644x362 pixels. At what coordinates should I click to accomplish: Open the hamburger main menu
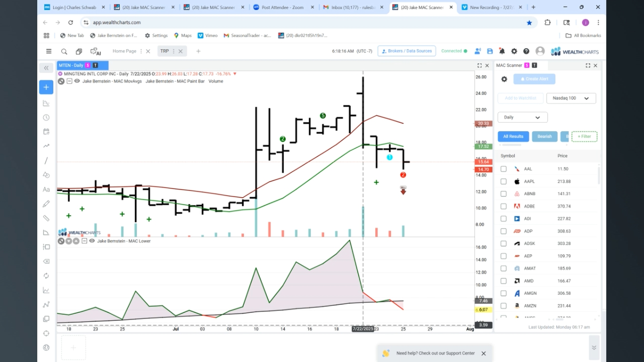click(49, 51)
